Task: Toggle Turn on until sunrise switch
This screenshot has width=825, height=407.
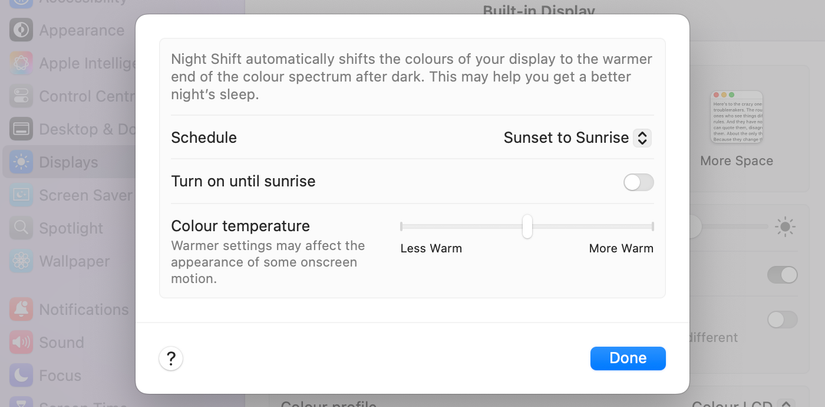Action: (x=638, y=182)
